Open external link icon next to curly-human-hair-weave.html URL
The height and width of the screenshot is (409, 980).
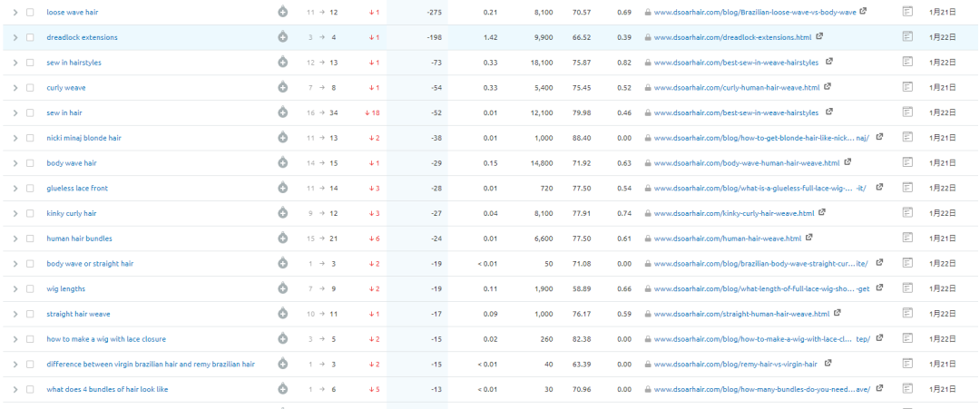(828, 87)
